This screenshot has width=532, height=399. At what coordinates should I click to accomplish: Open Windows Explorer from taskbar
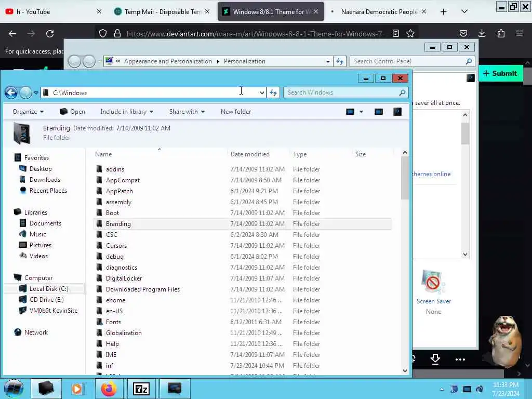(x=46, y=389)
